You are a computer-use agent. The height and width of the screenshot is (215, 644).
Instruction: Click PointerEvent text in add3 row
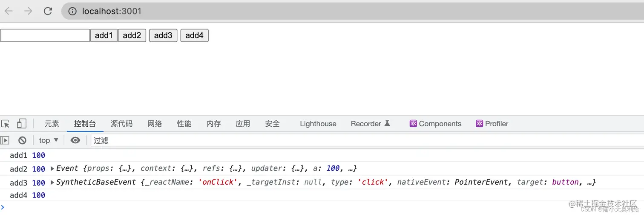481,182
